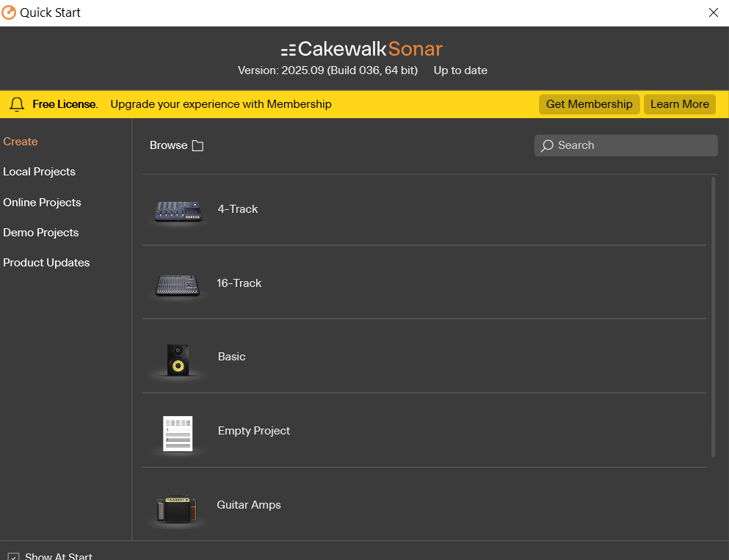The image size is (729, 560).
Task: Open the Online Projects section
Action: [42, 203]
